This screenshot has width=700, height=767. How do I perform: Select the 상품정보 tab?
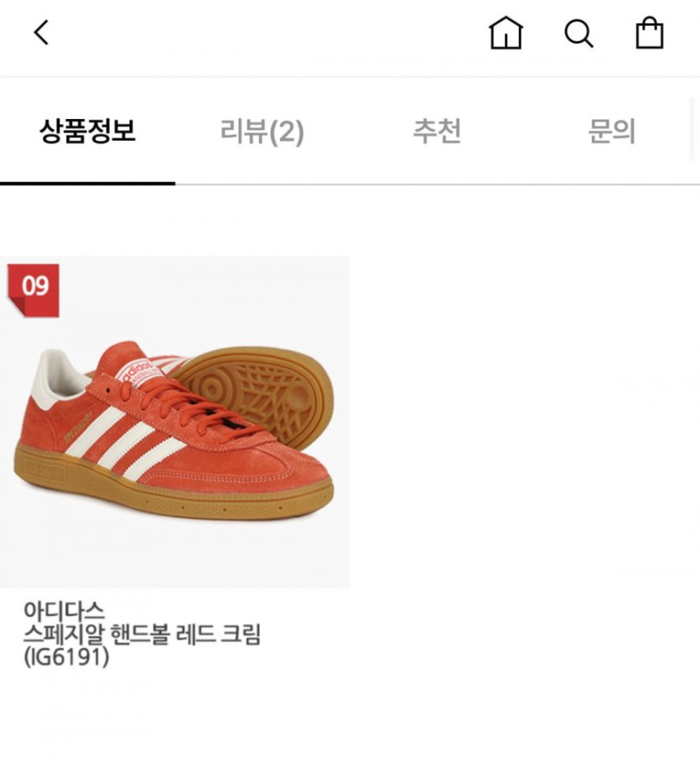[x=87, y=131]
